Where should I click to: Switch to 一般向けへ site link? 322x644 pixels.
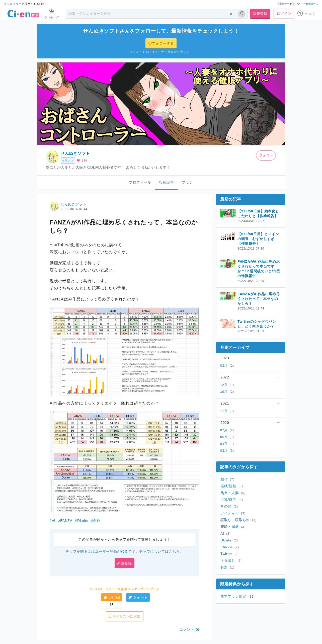[x=310, y=4]
